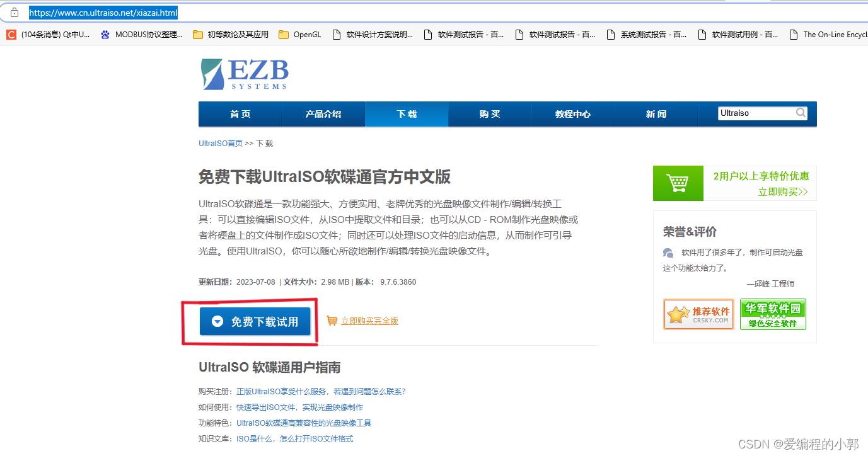This screenshot has height=456, width=868.
Task: Click the green shopping cart banner icon
Action: 678,183
